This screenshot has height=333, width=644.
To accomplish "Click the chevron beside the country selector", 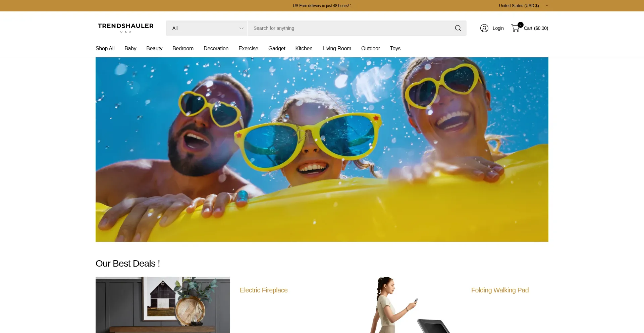I will (547, 6).
